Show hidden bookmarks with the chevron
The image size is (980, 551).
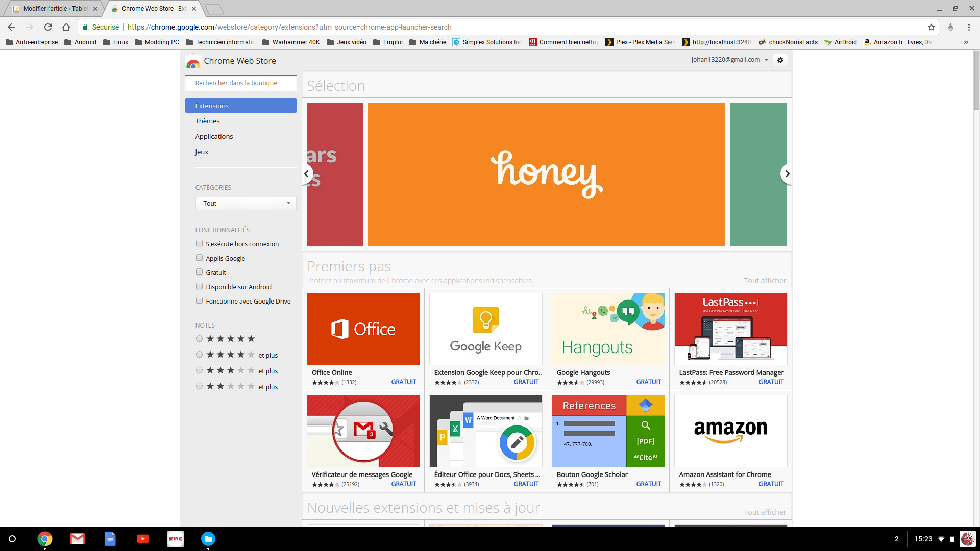[966, 42]
